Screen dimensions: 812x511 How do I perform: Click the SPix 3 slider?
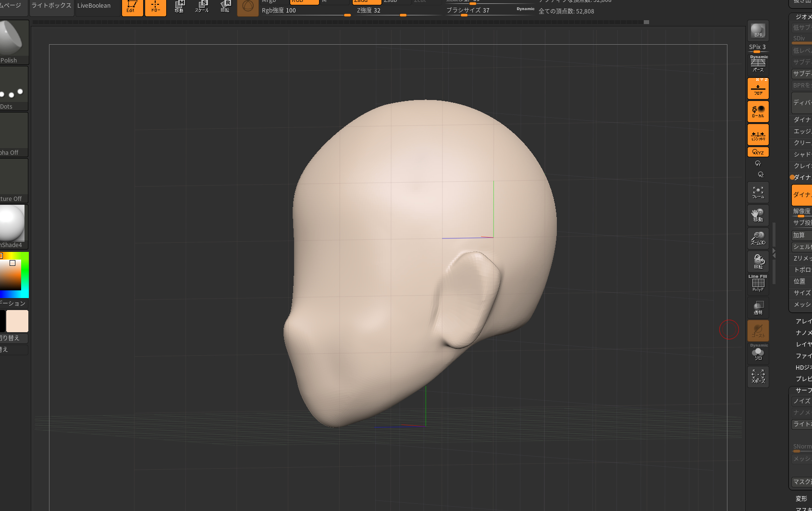(758, 48)
